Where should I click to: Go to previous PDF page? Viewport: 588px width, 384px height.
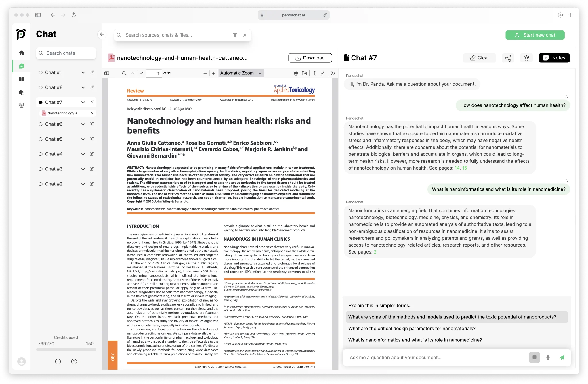[x=133, y=73]
